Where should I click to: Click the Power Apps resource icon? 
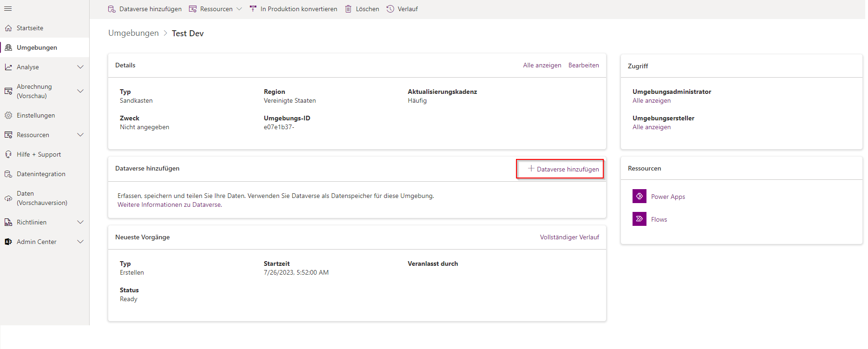(x=639, y=196)
